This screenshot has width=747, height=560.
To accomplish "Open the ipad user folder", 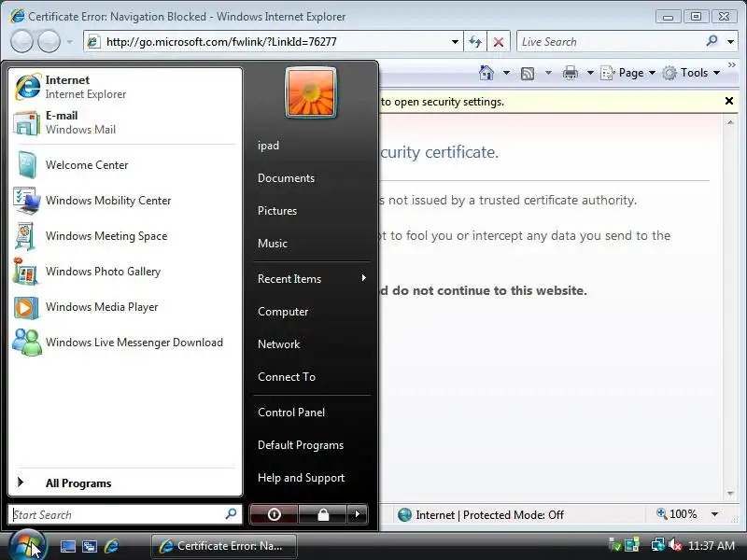I will [x=312, y=146].
